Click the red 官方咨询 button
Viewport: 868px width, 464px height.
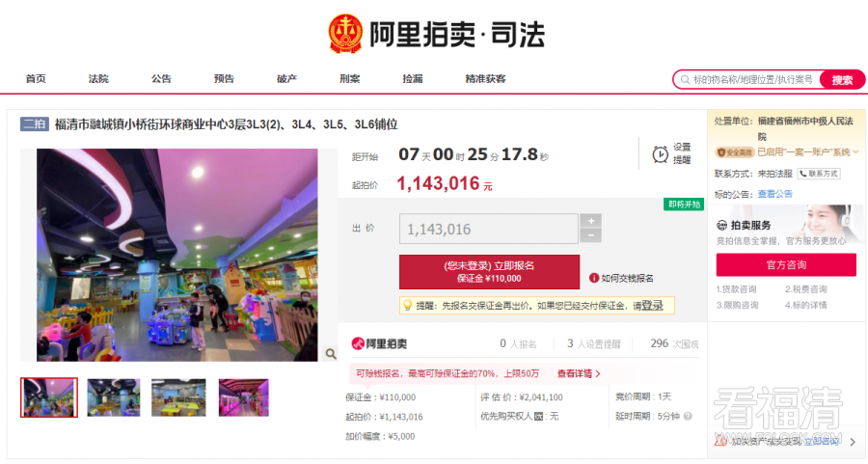pyautogui.click(x=786, y=265)
